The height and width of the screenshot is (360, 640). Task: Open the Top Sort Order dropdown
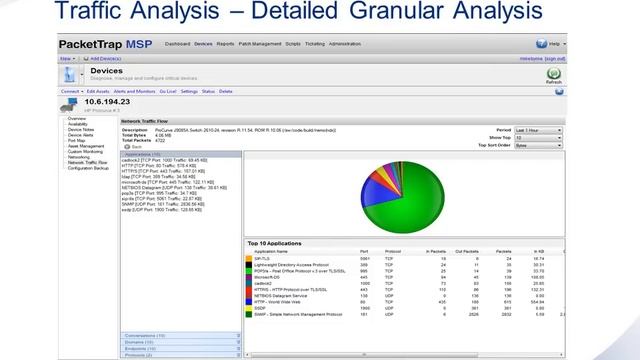(x=538, y=145)
